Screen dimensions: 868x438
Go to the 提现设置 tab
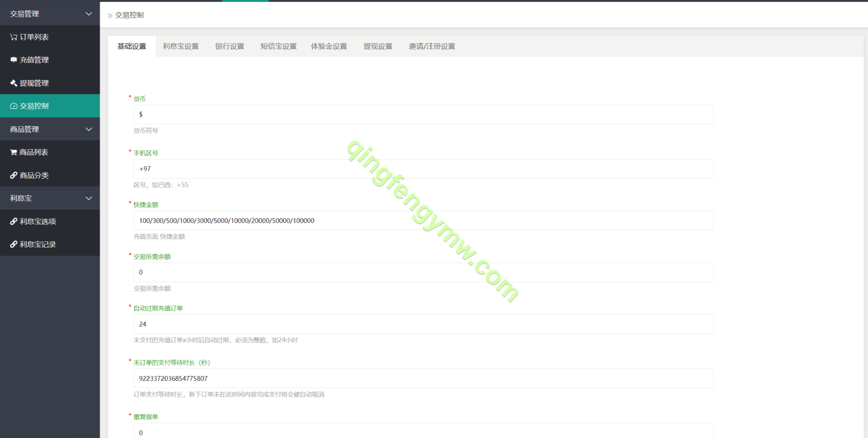coord(378,46)
